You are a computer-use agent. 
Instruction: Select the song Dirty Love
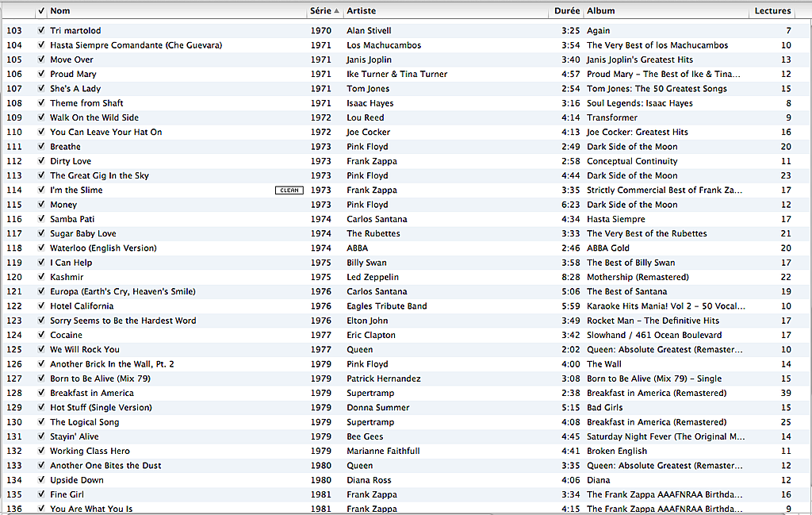point(71,161)
